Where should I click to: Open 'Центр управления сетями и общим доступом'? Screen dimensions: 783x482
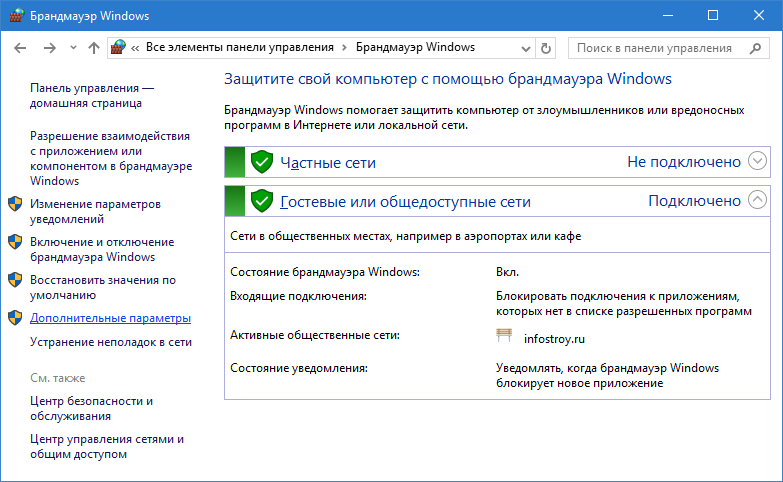(107, 447)
